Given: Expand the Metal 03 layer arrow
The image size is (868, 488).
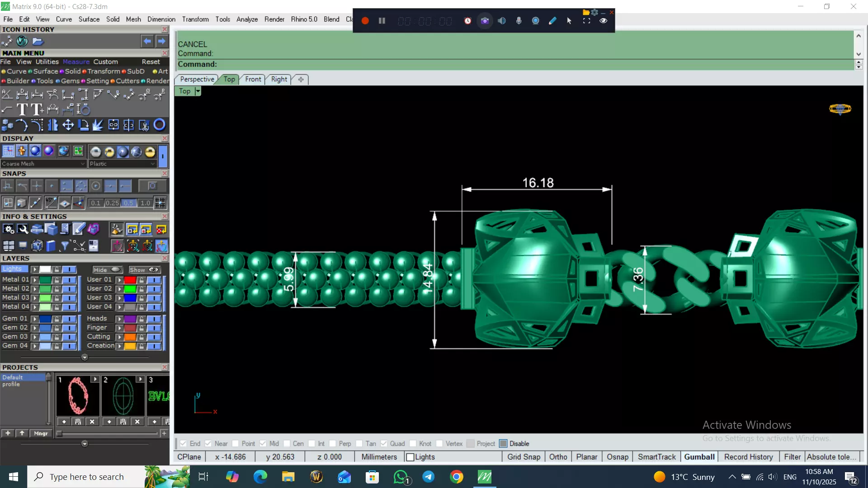Looking at the screenshot, I should (34, 298).
